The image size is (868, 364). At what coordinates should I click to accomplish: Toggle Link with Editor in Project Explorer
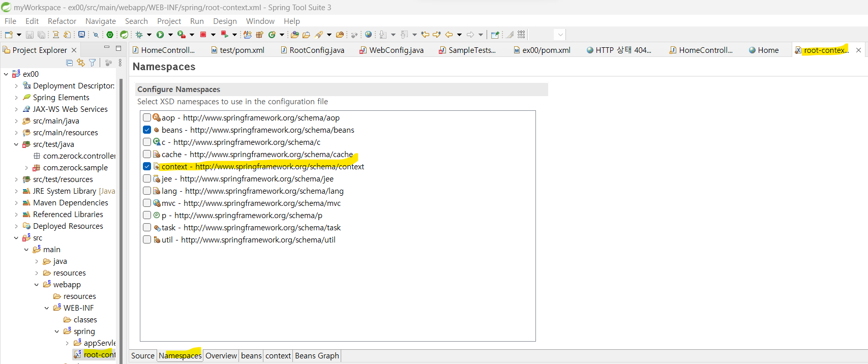81,63
